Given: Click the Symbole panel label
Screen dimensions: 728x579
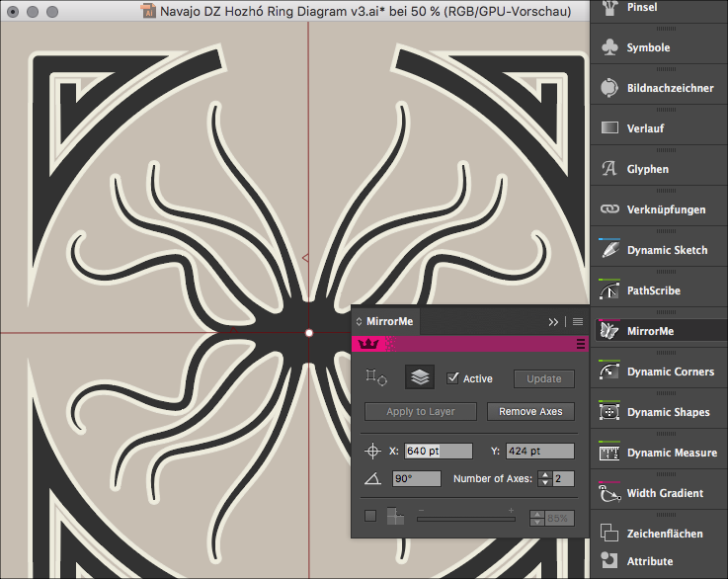Looking at the screenshot, I should click(x=648, y=47).
